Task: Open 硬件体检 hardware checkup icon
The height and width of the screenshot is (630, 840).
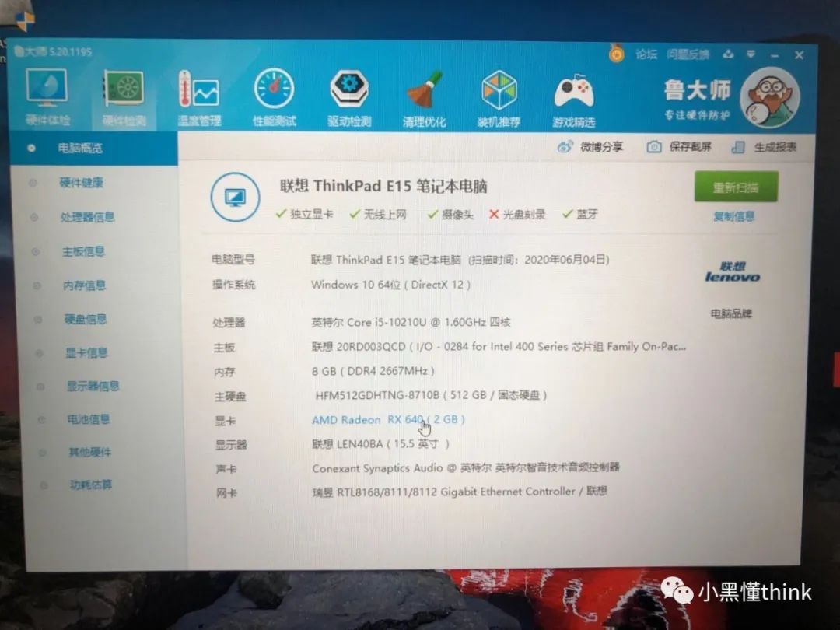Action: pos(47,97)
